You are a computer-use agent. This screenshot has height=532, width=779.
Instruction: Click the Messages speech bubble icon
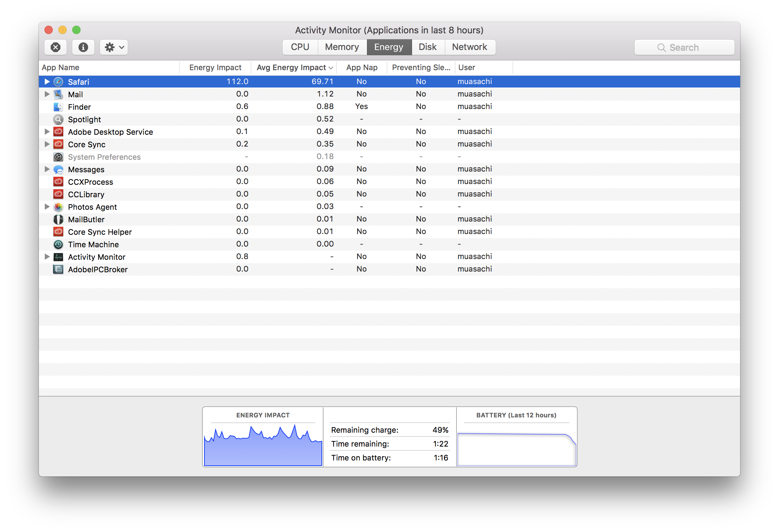point(58,169)
